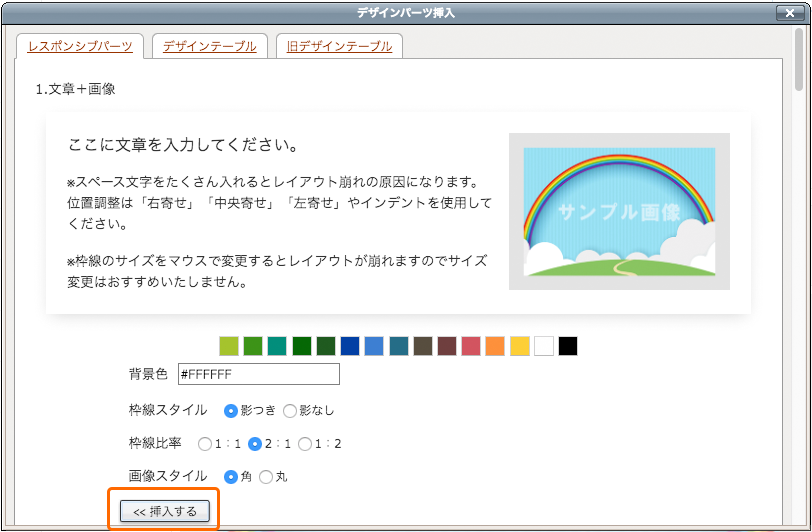Click the rainbow サンプル画像 thumbnail
This screenshot has height=532, width=812.
click(x=619, y=211)
